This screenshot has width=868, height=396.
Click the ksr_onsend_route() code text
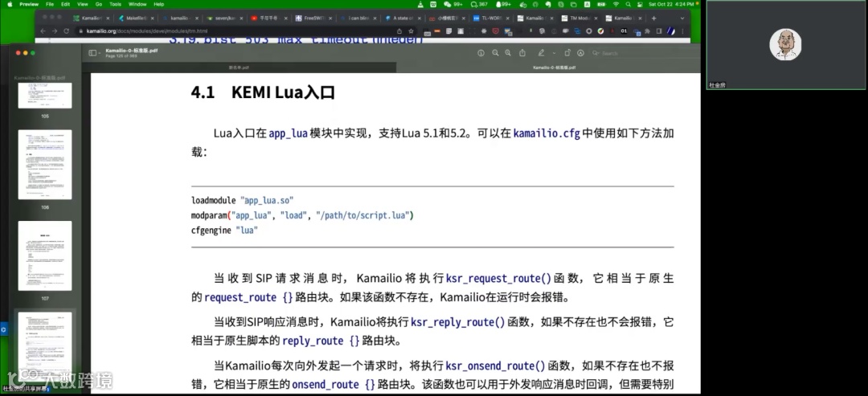[x=495, y=366]
